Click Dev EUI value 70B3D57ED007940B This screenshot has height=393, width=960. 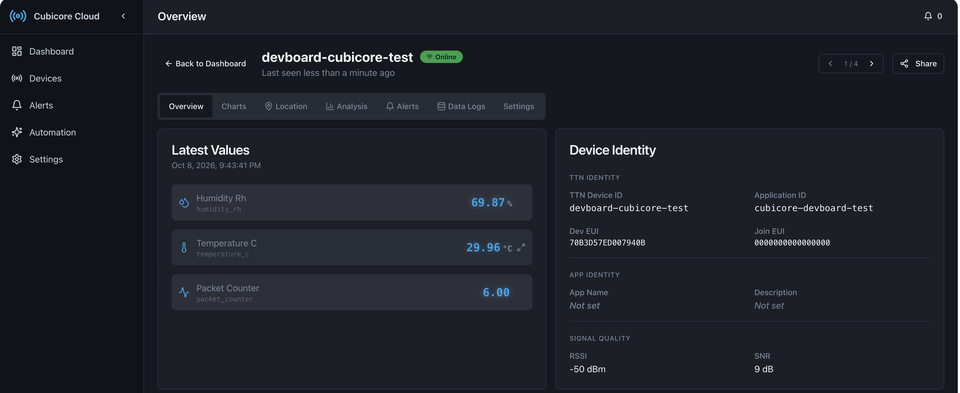607,243
